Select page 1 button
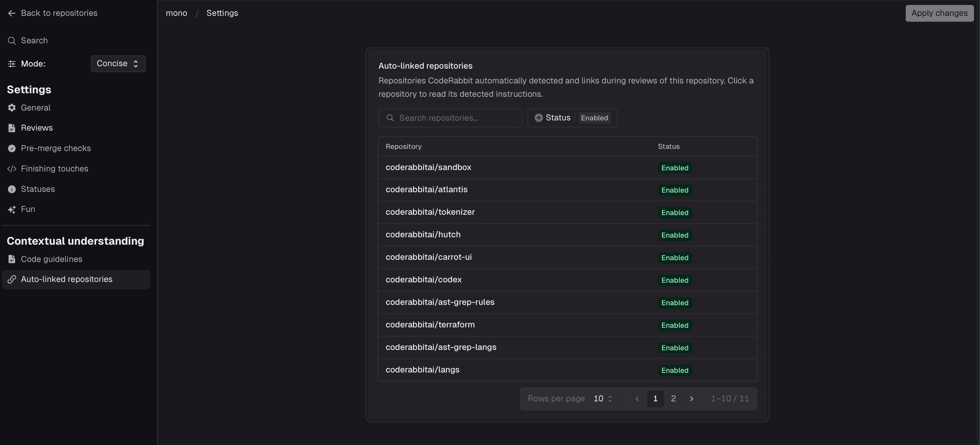This screenshot has width=980, height=445. (x=655, y=399)
